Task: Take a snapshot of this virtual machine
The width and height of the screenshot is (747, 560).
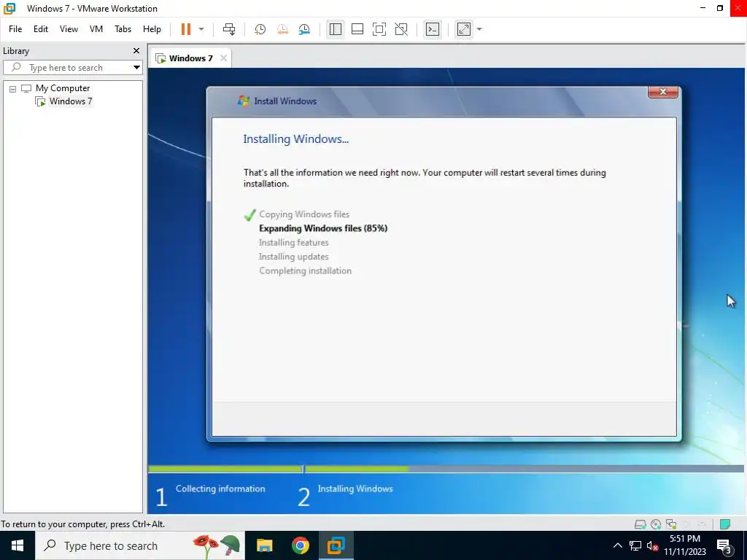Action: pos(260,29)
